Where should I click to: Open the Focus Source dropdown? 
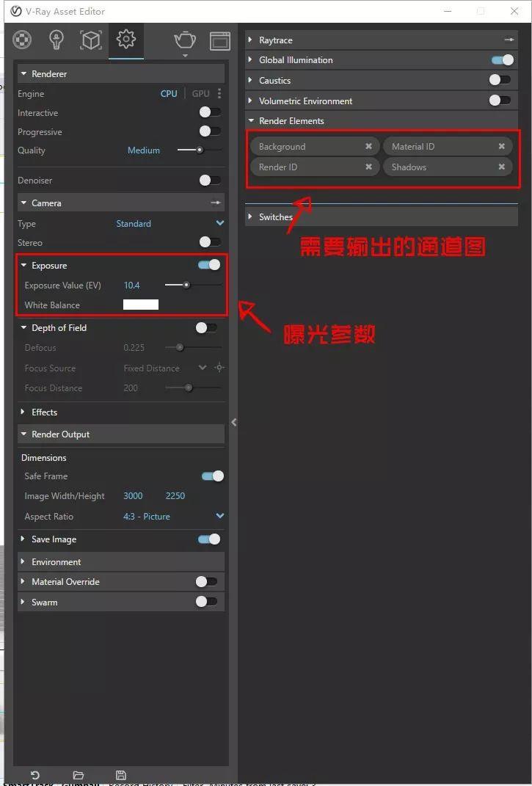point(203,368)
